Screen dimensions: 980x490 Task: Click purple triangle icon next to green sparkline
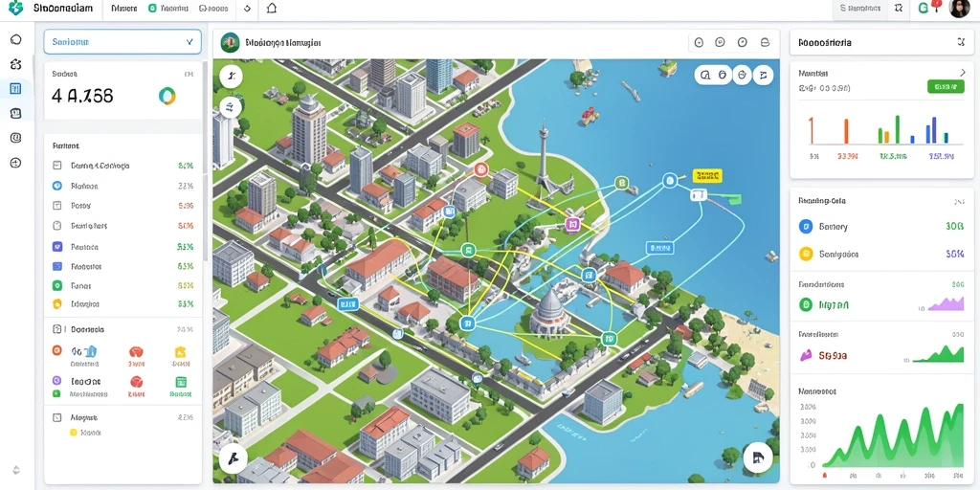pyautogui.click(x=806, y=356)
